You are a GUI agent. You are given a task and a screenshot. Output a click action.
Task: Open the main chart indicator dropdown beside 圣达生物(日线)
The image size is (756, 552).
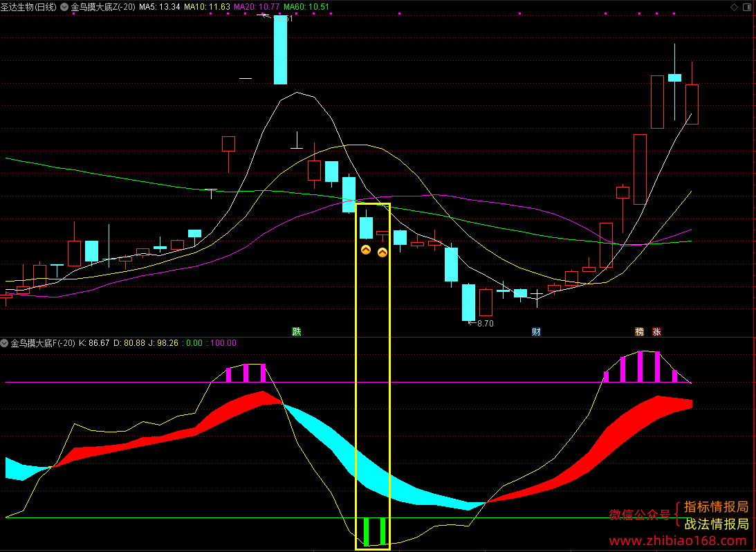64,7
